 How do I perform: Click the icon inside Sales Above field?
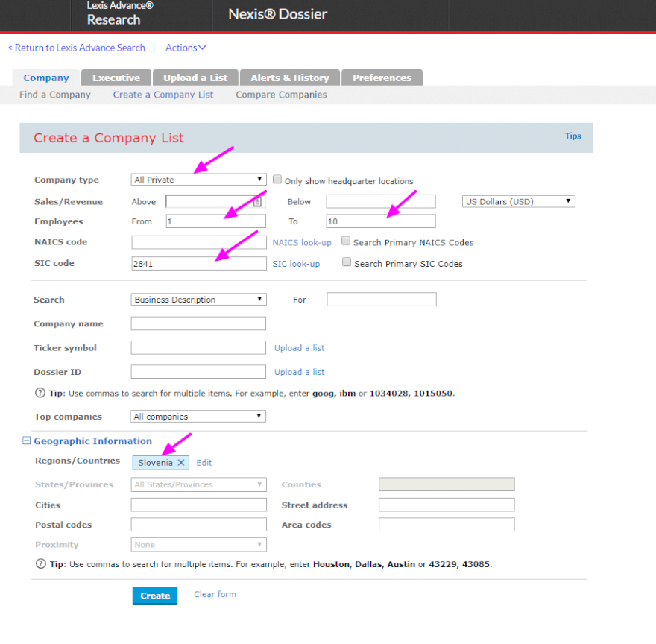coord(257,202)
